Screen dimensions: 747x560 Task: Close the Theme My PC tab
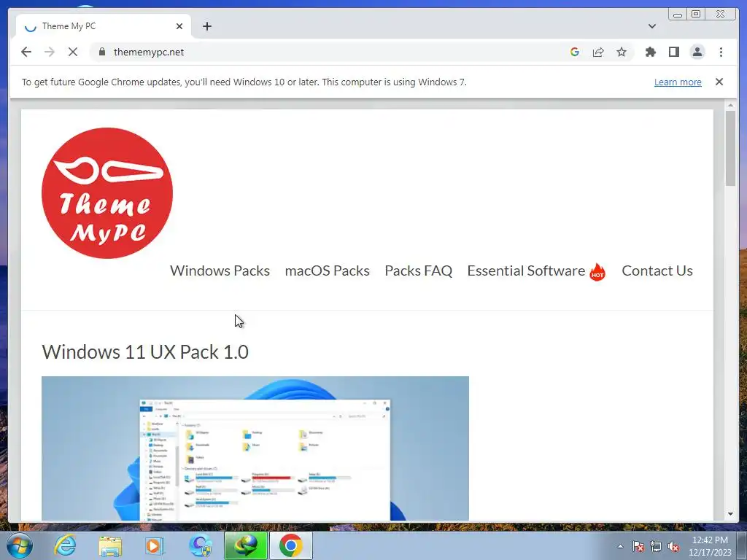point(179,26)
